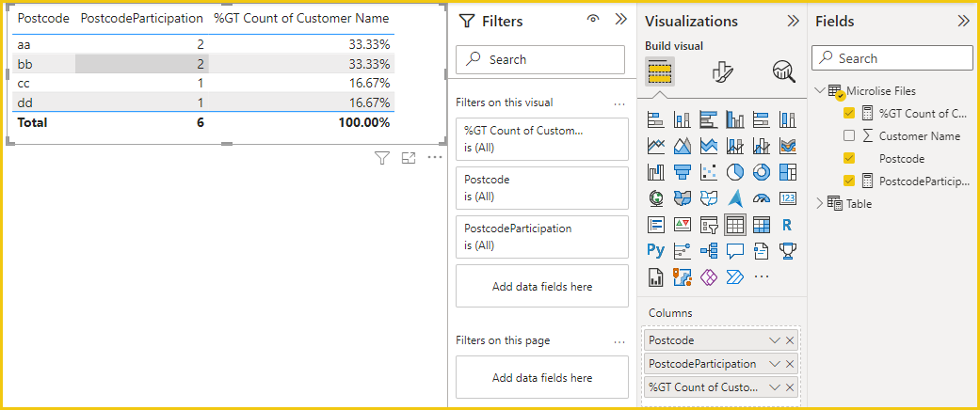
Task: Select the Power Apps visual
Action: click(x=708, y=276)
